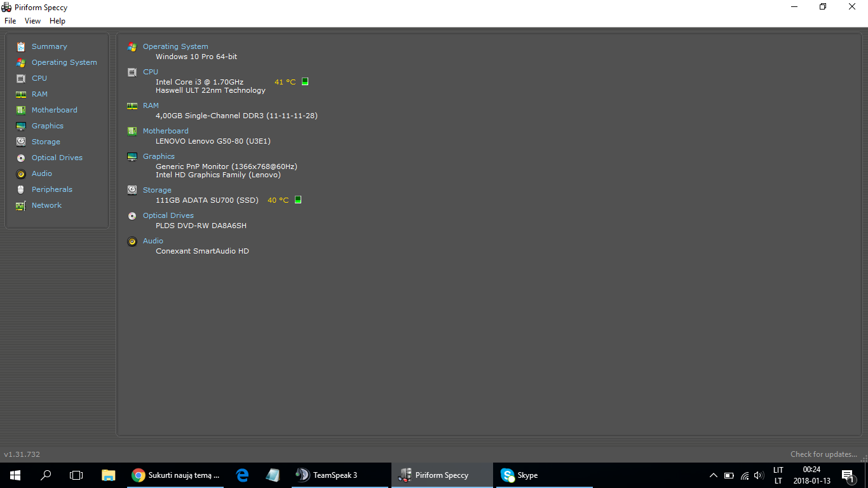Open the File menu
The height and width of the screenshot is (488, 868).
click(10, 21)
